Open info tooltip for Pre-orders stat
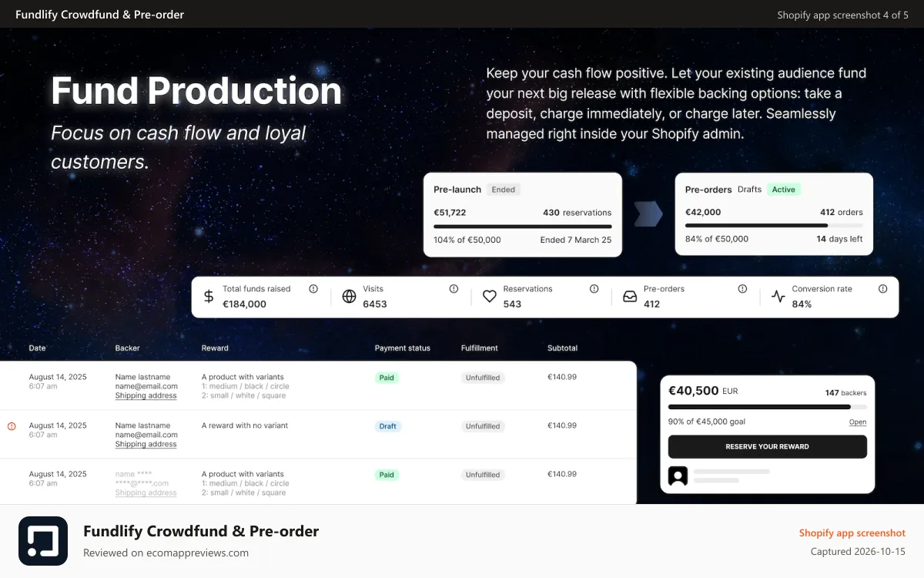The image size is (924, 578). [742, 289]
